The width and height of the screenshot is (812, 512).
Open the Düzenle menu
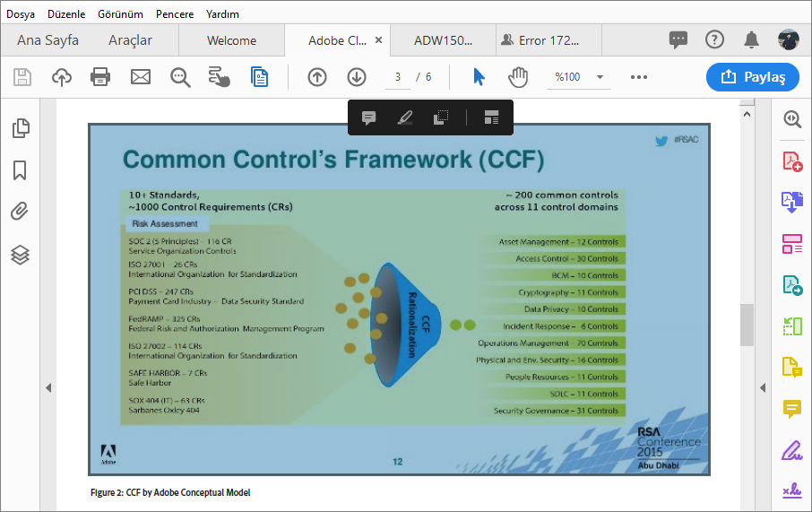tap(66, 14)
